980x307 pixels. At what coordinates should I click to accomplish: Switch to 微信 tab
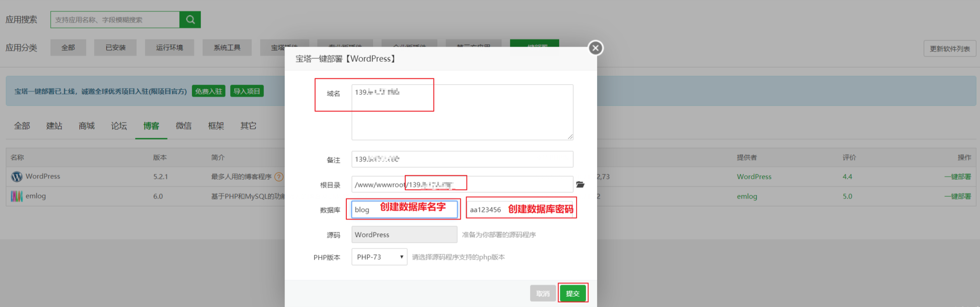pos(184,126)
